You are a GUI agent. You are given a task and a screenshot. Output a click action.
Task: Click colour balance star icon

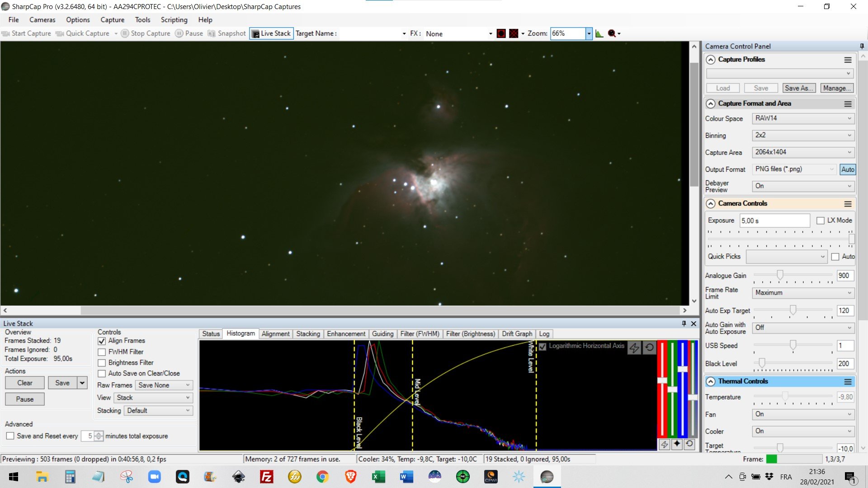pyautogui.click(x=677, y=444)
